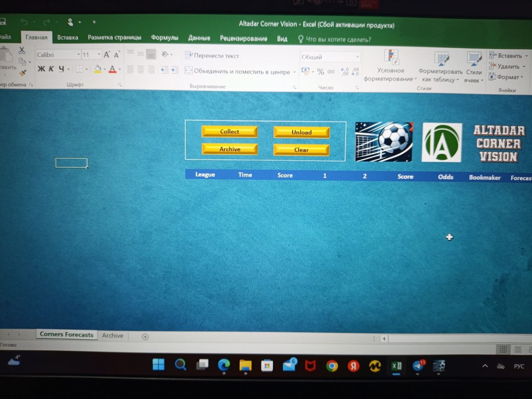Click the Undo arrow in quick access

pos(24,22)
